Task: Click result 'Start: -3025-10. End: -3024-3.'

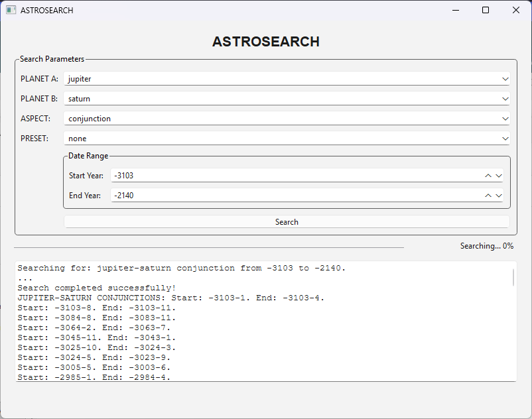Action: coord(97,347)
